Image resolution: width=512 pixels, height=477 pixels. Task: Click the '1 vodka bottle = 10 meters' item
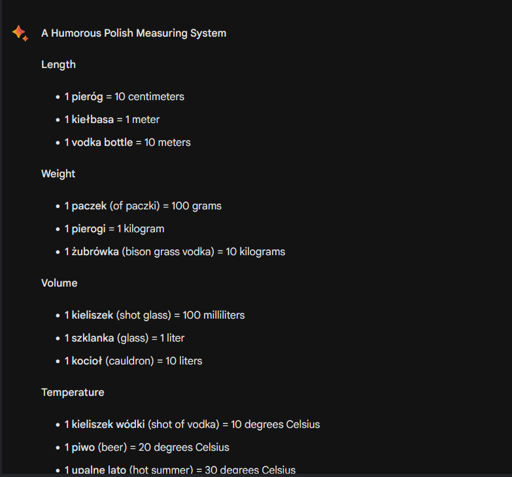point(127,142)
